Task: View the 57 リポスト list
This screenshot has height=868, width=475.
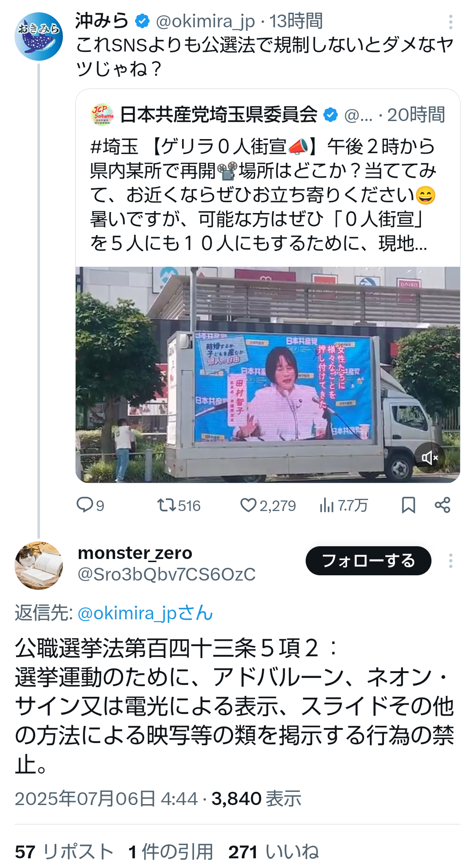Action: (x=64, y=852)
